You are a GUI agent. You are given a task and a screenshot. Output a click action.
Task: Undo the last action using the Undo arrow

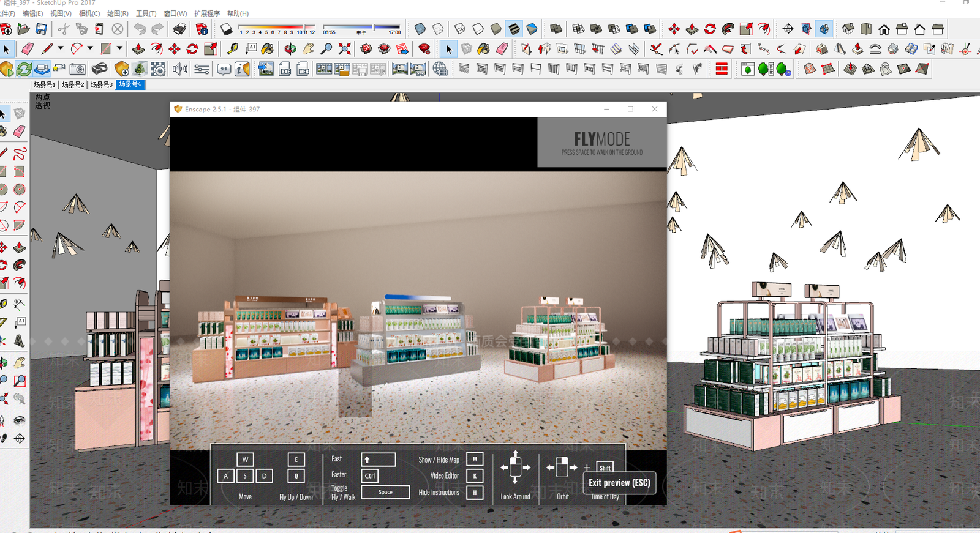140,29
